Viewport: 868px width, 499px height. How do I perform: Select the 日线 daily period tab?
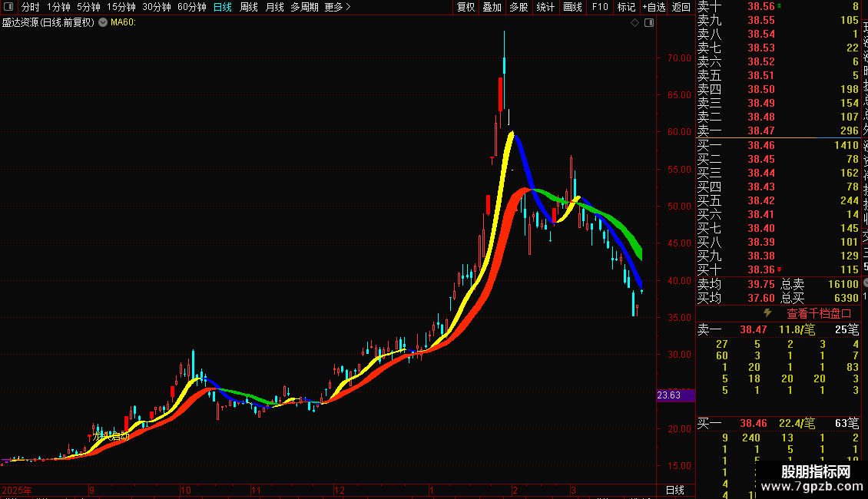pyautogui.click(x=223, y=7)
